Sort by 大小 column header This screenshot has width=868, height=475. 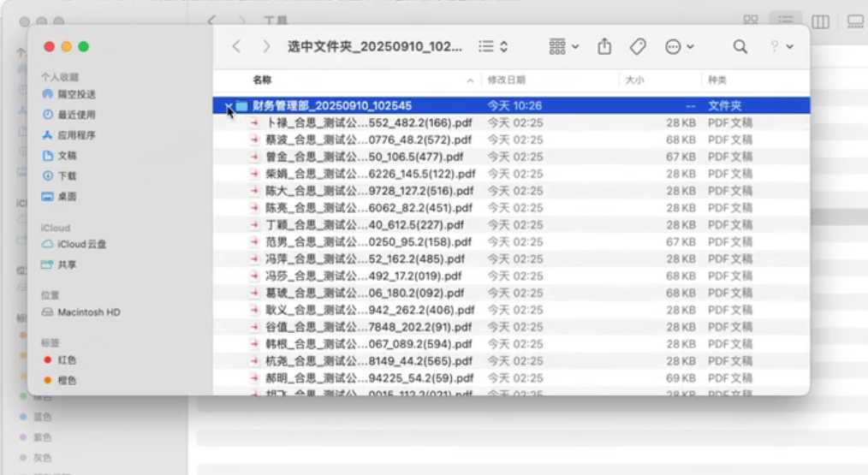[634, 80]
